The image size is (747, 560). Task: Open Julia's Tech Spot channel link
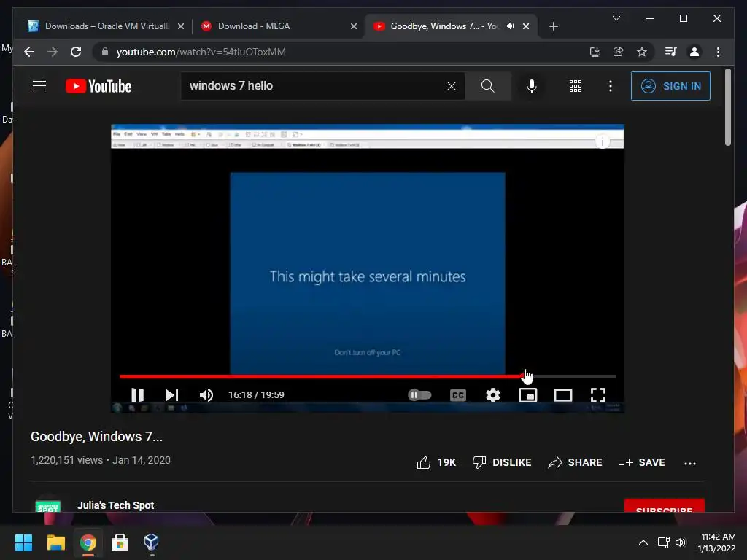pyautogui.click(x=116, y=505)
